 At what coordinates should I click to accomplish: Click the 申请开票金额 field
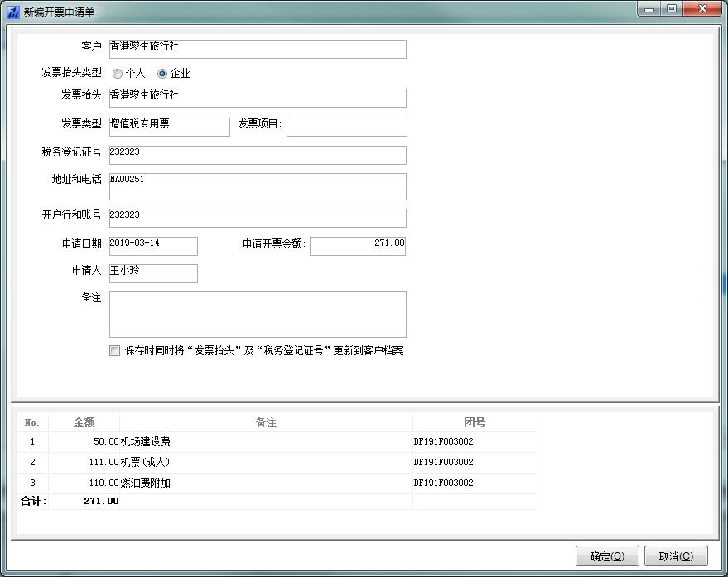click(x=357, y=246)
